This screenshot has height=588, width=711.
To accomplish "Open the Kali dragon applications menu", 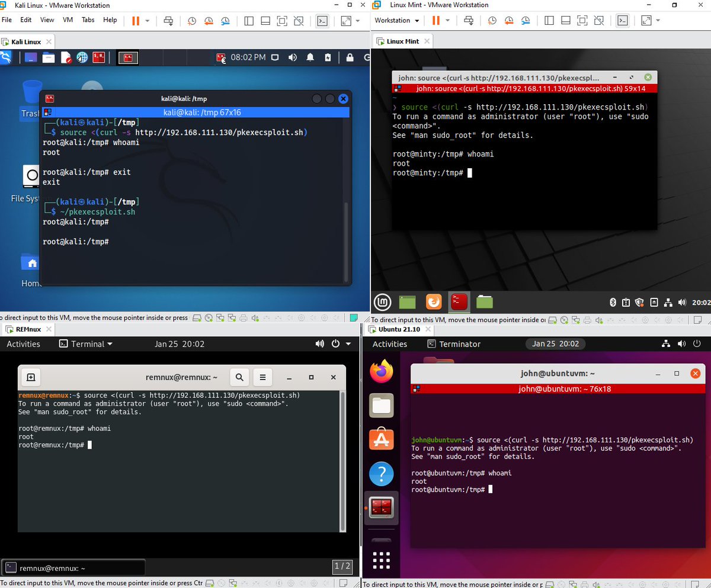I will coord(5,57).
